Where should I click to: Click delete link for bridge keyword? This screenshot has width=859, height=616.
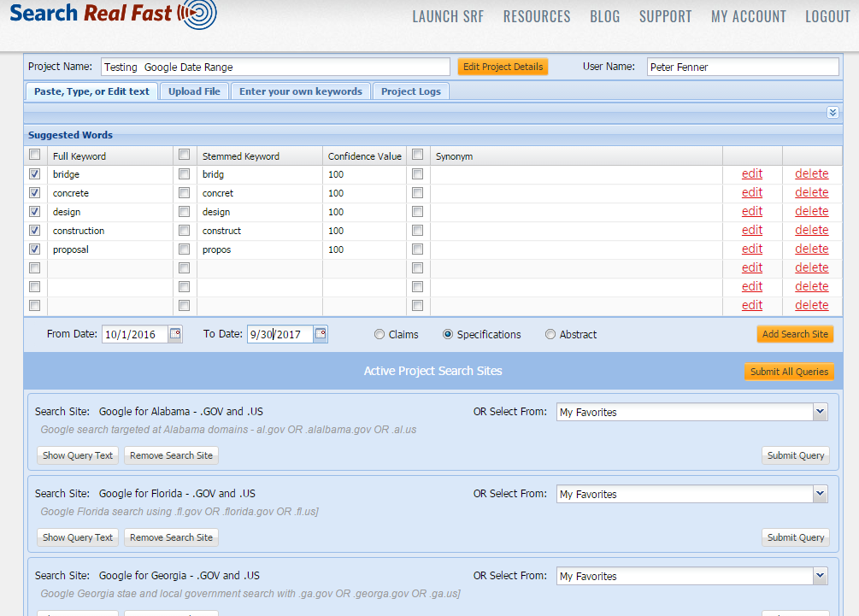(811, 173)
